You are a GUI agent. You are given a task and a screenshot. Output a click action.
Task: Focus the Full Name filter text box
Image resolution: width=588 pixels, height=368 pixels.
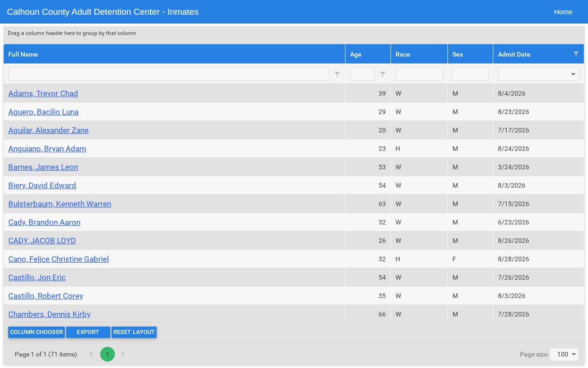tap(169, 74)
